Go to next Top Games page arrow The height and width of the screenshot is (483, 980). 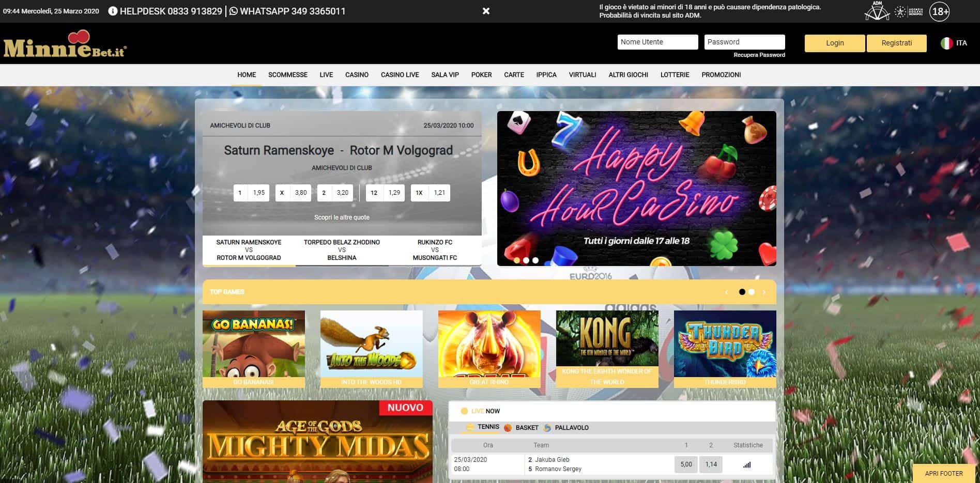764,292
